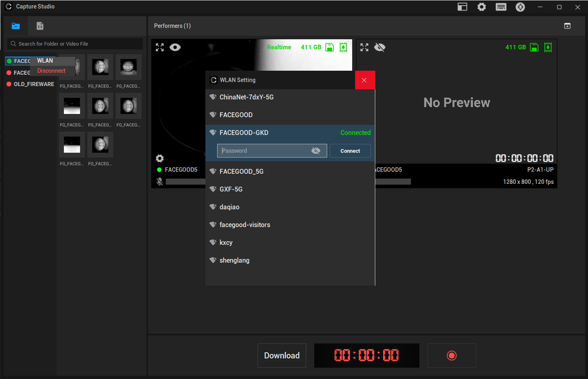Select the GXF-5G network
Image resolution: width=588 pixels, height=379 pixels.
click(x=290, y=189)
